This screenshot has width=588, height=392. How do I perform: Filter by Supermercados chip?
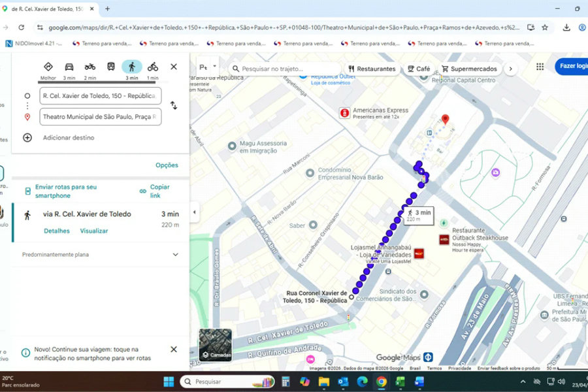[470, 69]
